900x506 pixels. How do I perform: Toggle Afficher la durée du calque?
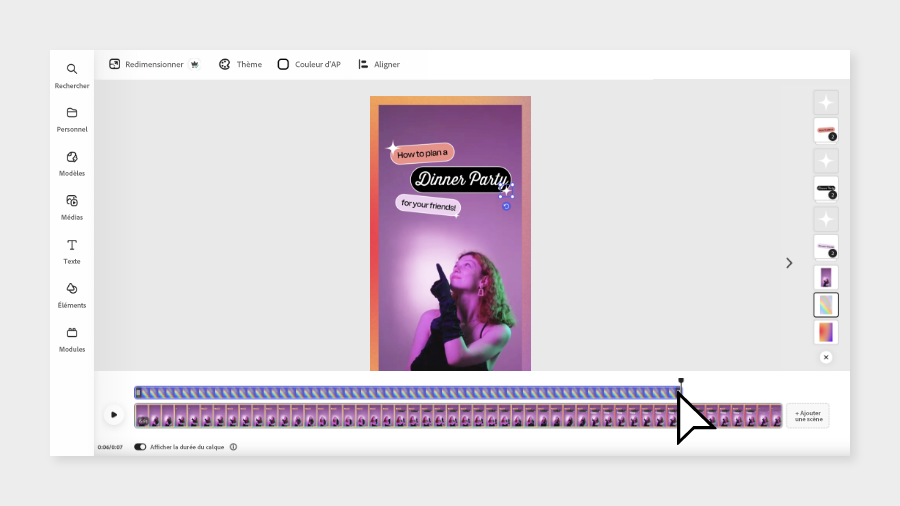(x=140, y=447)
